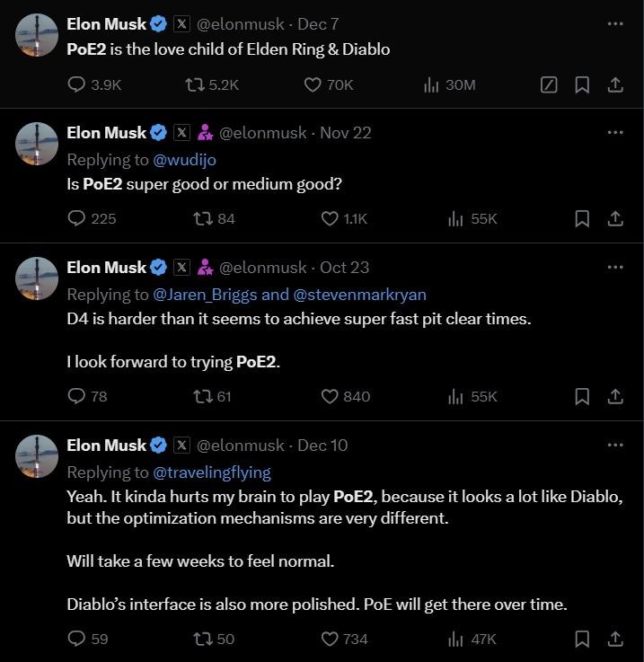Viewport: 644px width, 662px height.
Task: Like the 'super good or medium good' tweet
Action: pos(330,218)
